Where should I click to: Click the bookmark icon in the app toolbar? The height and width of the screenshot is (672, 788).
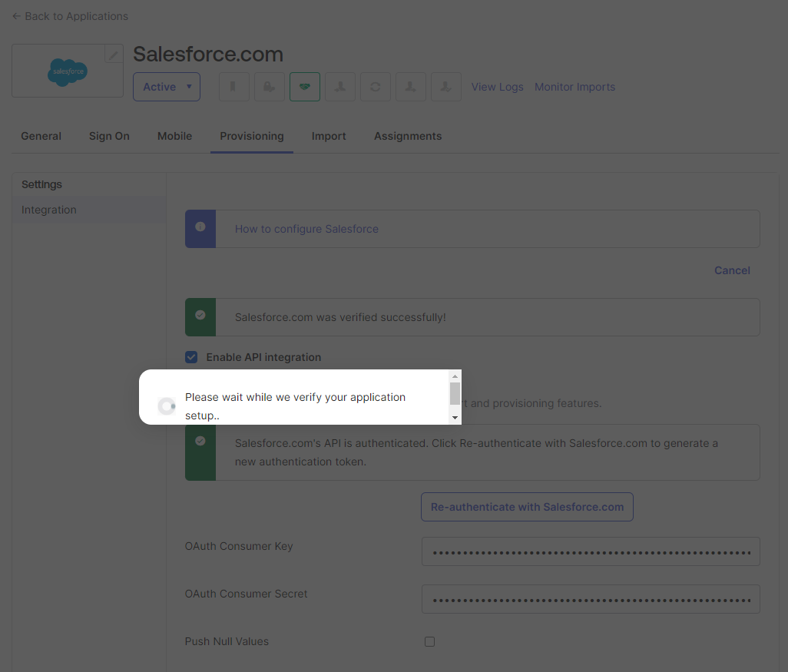click(x=234, y=87)
